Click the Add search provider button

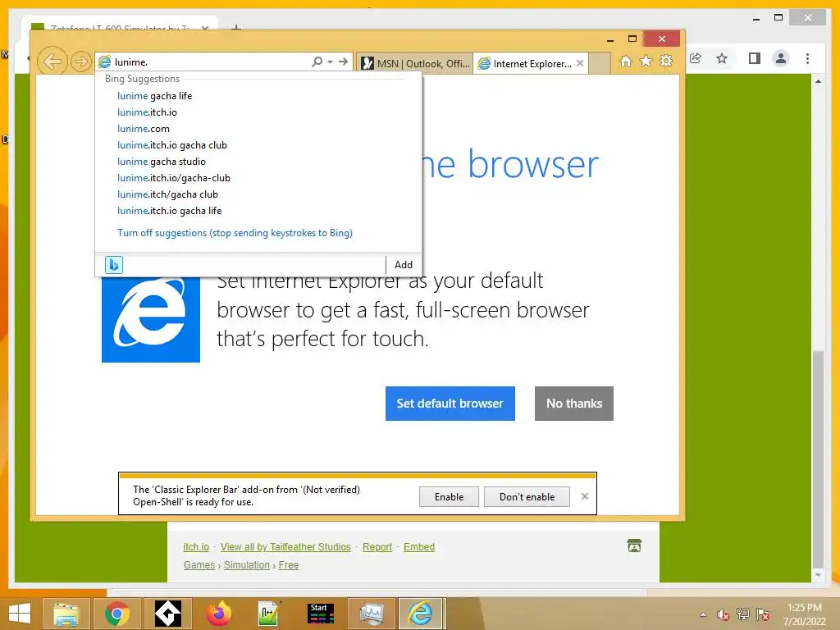pyautogui.click(x=404, y=265)
